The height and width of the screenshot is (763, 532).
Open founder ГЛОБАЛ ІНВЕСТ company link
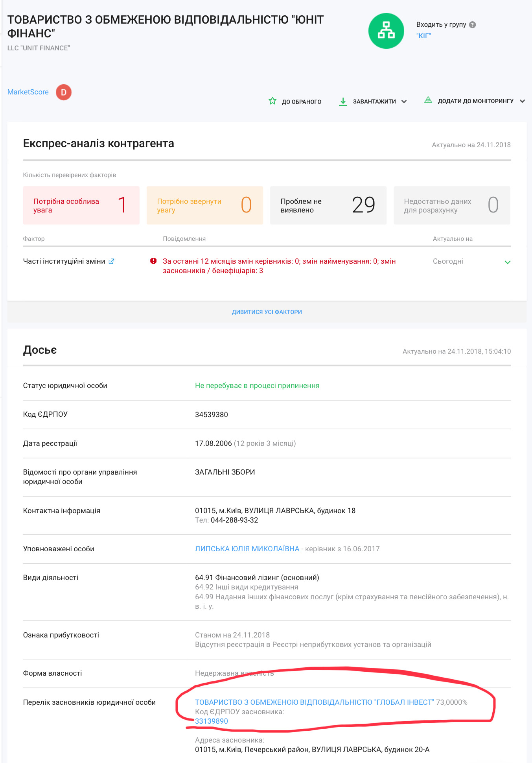pos(314,702)
